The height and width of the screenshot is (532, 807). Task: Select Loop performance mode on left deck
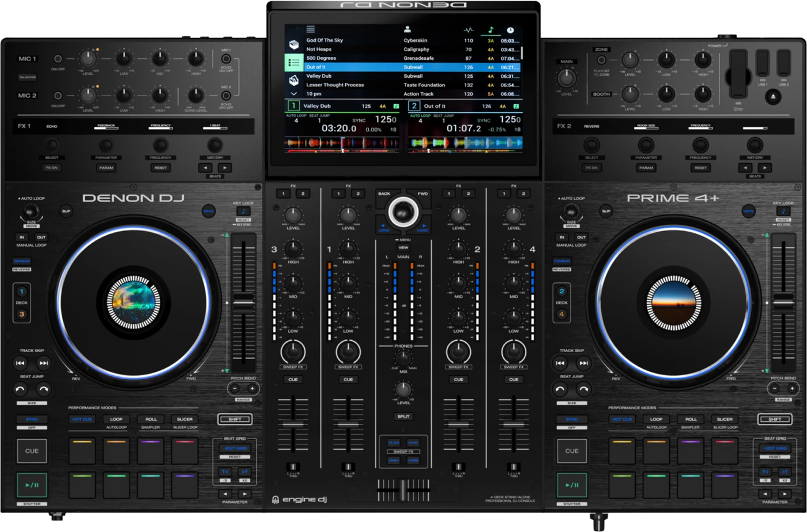tap(116, 419)
